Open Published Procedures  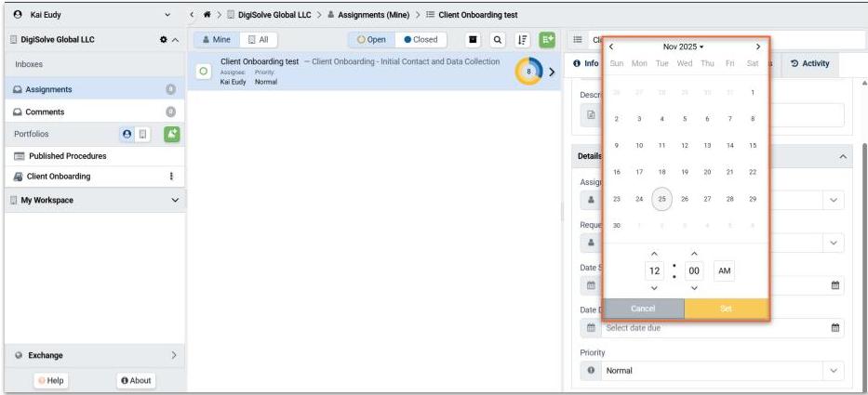95,156
